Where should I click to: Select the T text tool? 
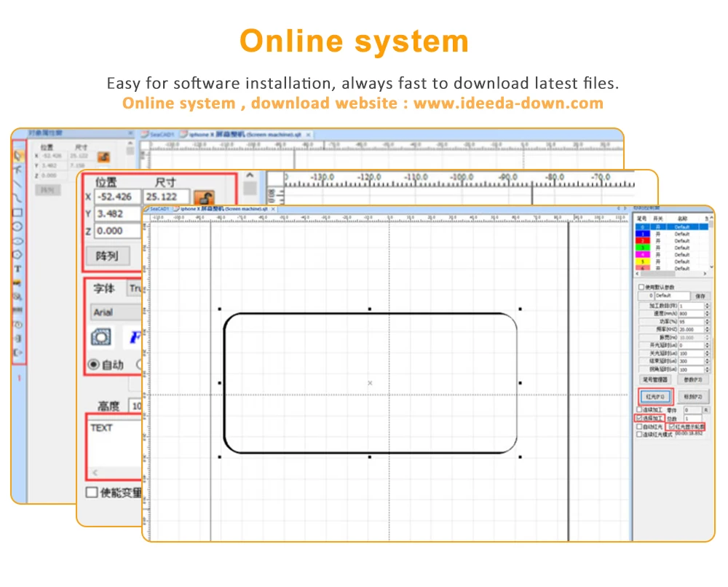(17, 269)
